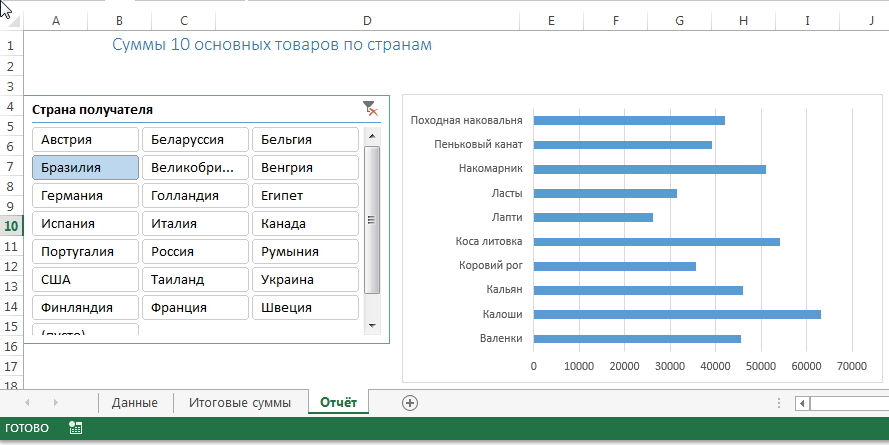Click slicer scrollbar down arrow

point(372,325)
